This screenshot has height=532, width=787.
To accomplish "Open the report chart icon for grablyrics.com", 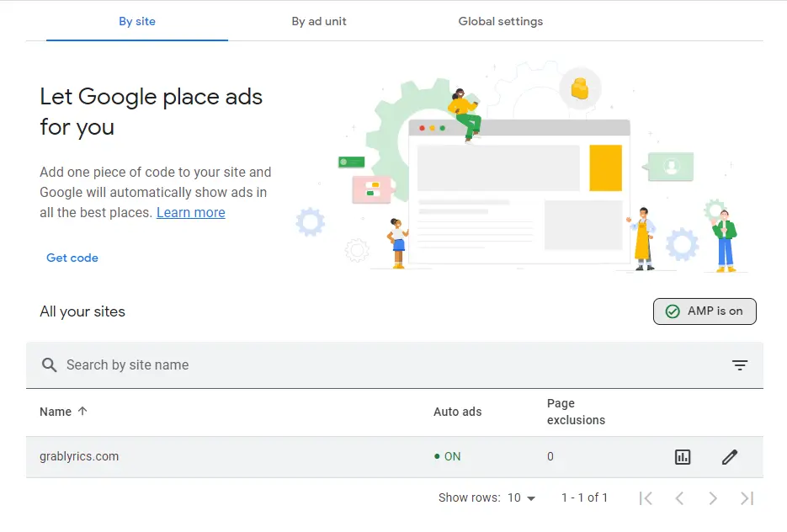I will [x=683, y=457].
